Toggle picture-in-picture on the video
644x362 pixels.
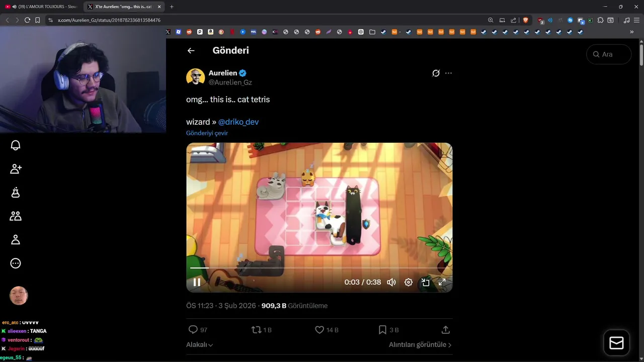coord(425,282)
